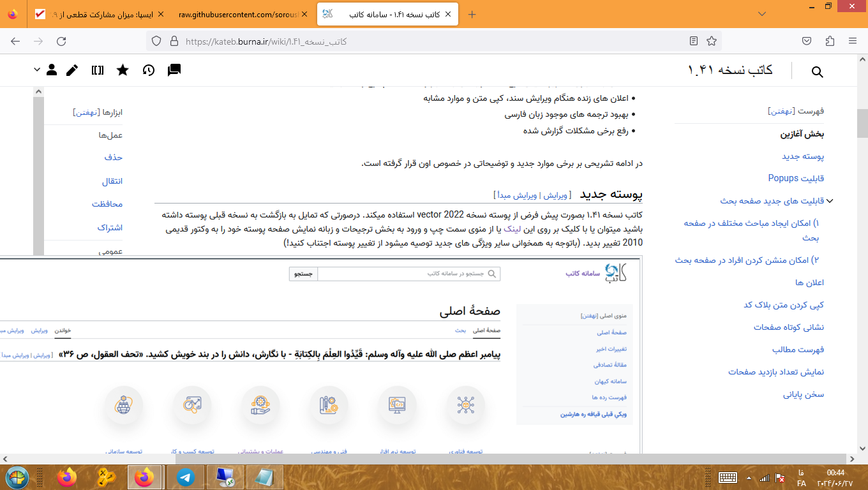868x490 pixels.
Task: Click اشتراک in the tools sidebar
Action: [110, 228]
